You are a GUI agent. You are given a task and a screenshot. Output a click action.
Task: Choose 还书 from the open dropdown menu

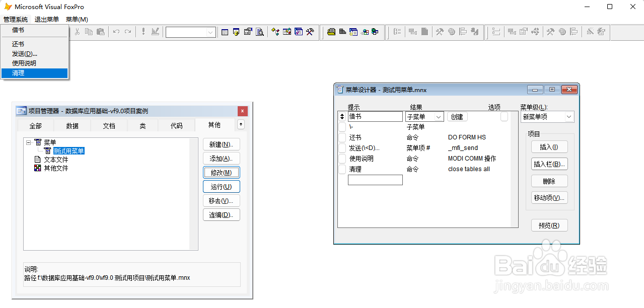(34, 44)
